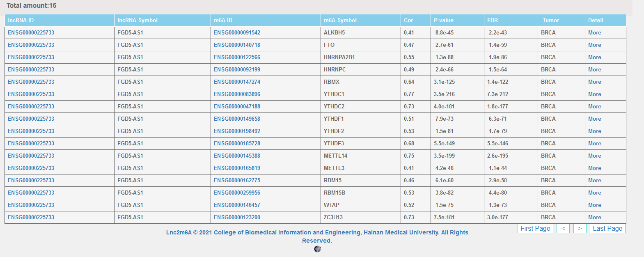The width and height of the screenshot is (644, 257).
Task: Open m6A ID ENSG00000091542 link
Action: [237, 32]
